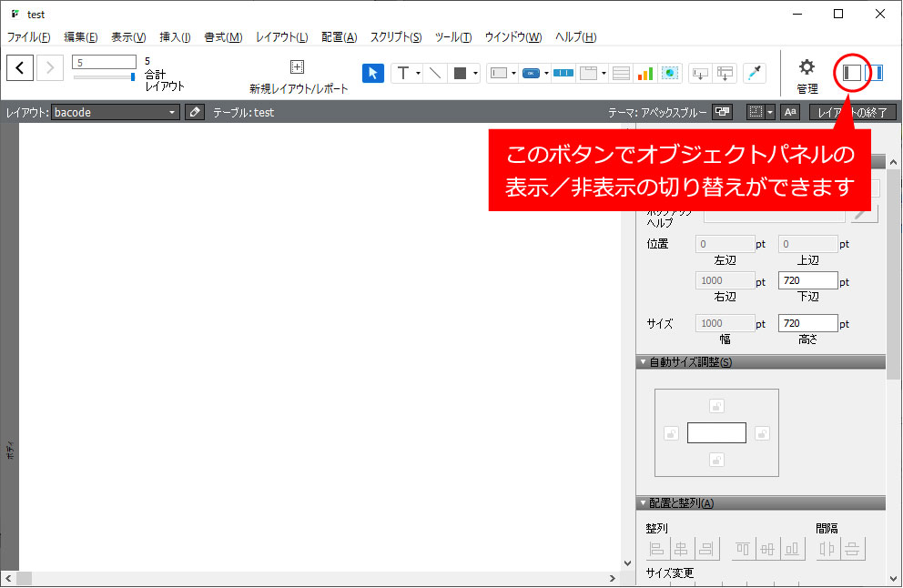The height and width of the screenshot is (588, 903).
Task: Open Tab Control tool dropdown arrow
Action: (604, 73)
